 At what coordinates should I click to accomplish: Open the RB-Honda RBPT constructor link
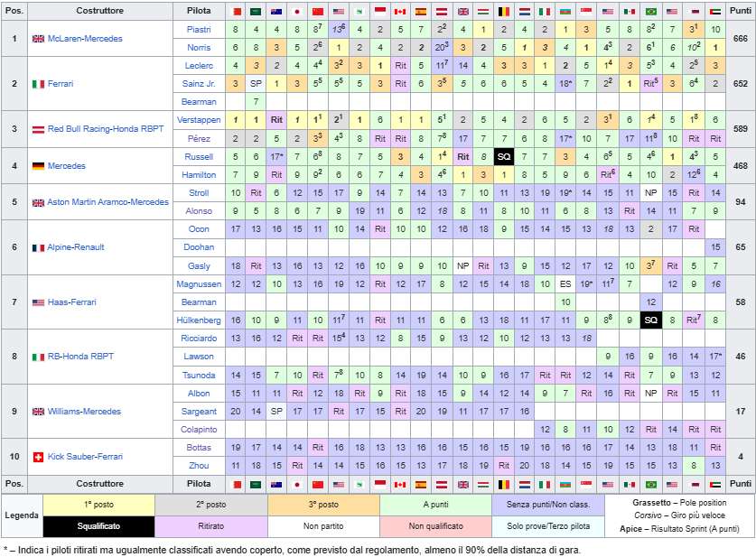80,357
